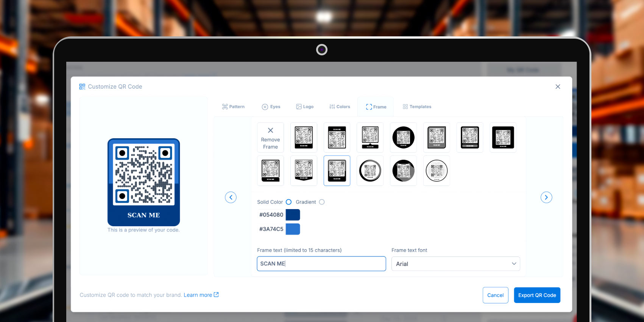Choose ribbon-banner frame in second row

pyautogui.click(x=304, y=170)
